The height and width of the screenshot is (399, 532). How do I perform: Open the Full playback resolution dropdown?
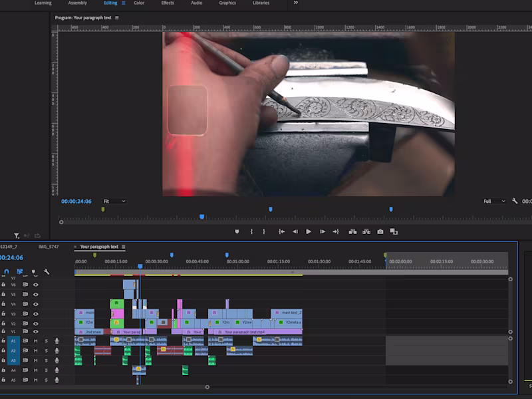pyautogui.click(x=494, y=201)
